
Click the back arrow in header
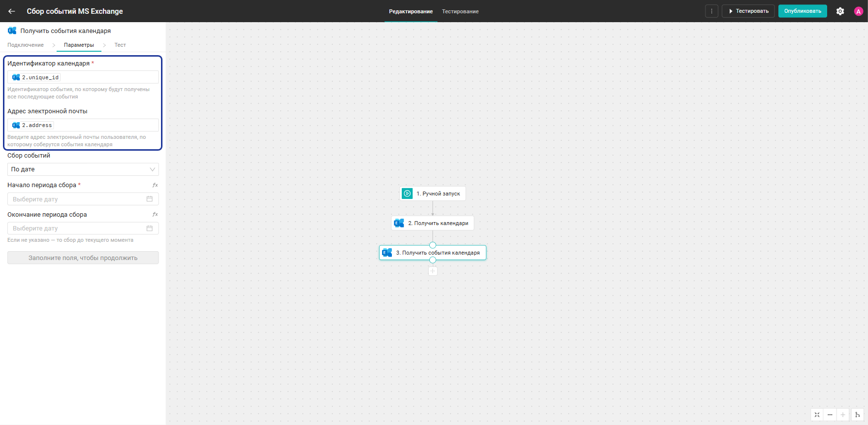[12, 11]
